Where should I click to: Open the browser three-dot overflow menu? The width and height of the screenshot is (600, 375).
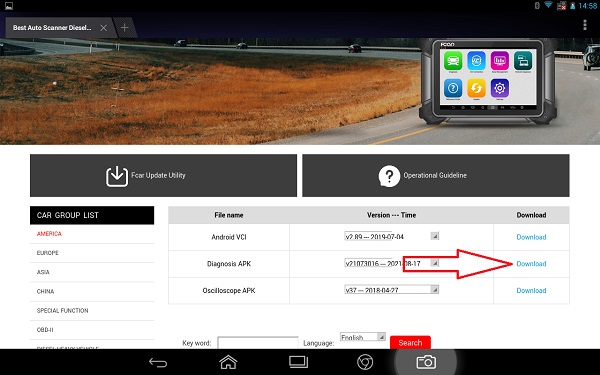(x=585, y=25)
